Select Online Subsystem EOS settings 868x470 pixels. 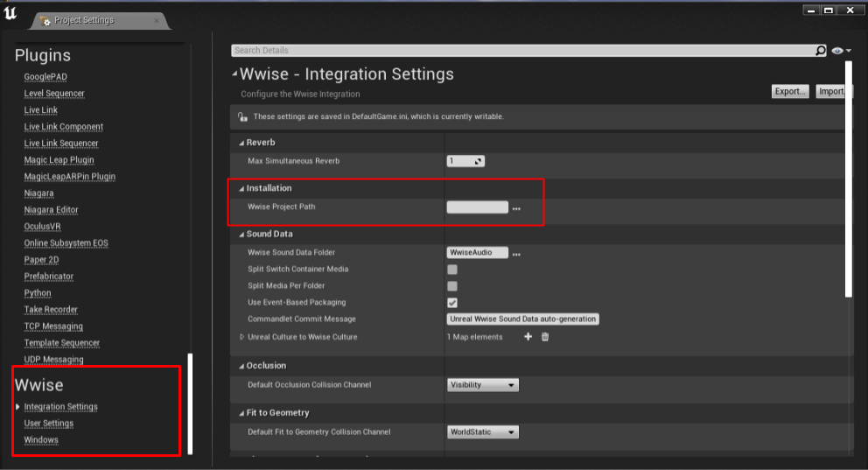click(66, 243)
